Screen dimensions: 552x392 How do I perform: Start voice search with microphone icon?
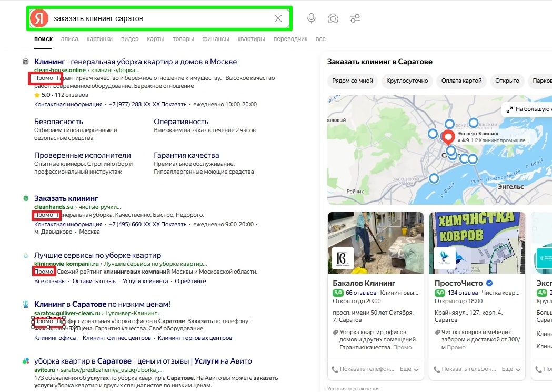311,18
